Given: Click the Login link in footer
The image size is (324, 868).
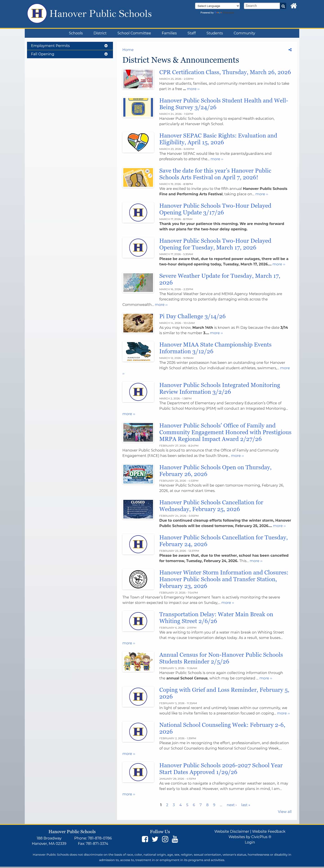Looking at the screenshot, I should [250, 842].
